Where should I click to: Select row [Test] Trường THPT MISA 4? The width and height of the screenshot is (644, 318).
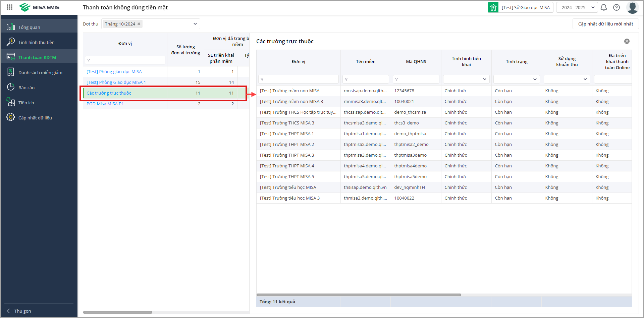pos(444,166)
